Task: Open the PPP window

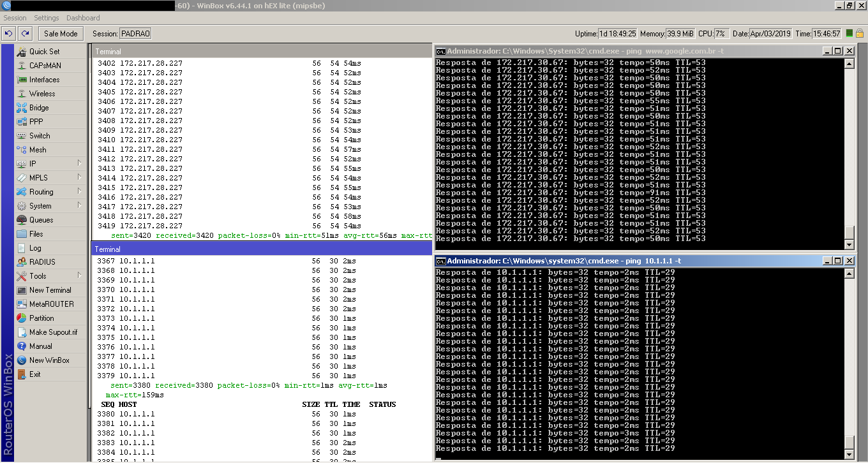Action: coord(36,122)
